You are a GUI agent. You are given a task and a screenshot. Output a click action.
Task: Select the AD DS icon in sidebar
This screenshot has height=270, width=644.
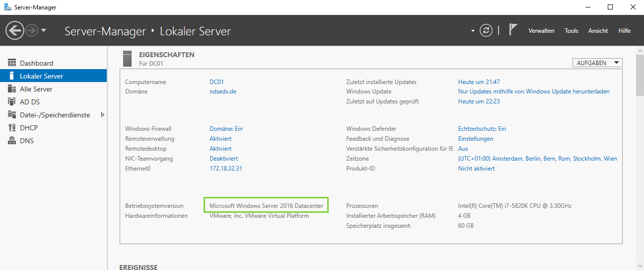(12, 102)
